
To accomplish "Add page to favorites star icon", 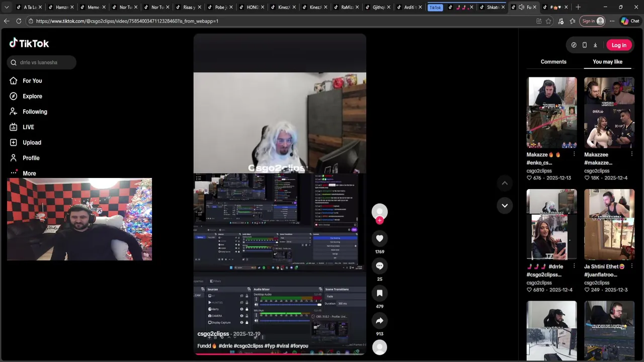I will tap(548, 21).
